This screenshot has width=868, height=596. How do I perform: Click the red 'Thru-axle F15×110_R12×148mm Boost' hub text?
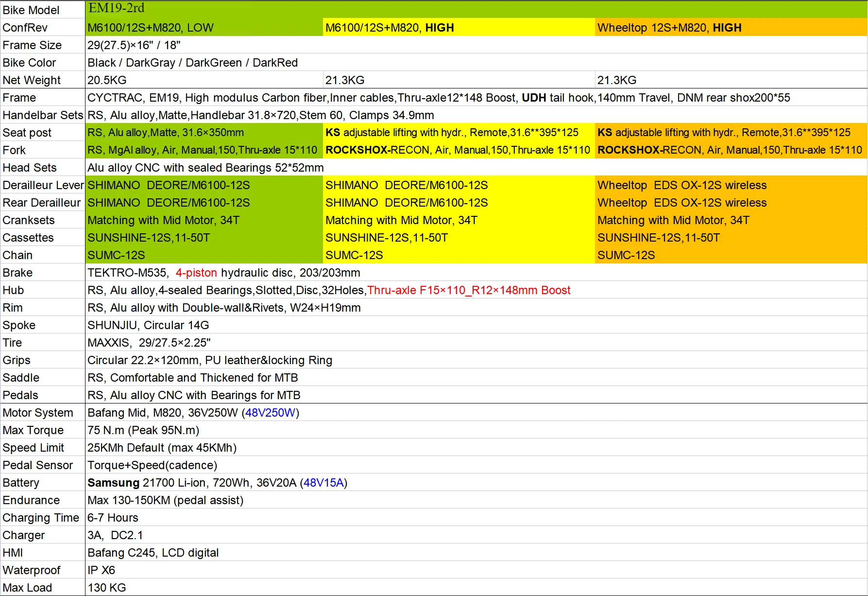coord(469,290)
